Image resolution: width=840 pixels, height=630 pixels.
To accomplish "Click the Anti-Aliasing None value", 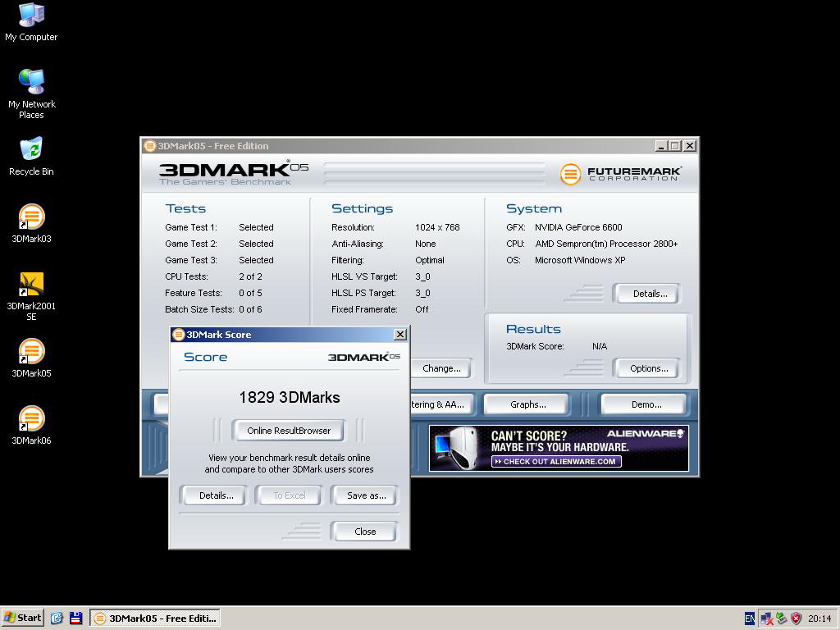I will pyautogui.click(x=426, y=244).
